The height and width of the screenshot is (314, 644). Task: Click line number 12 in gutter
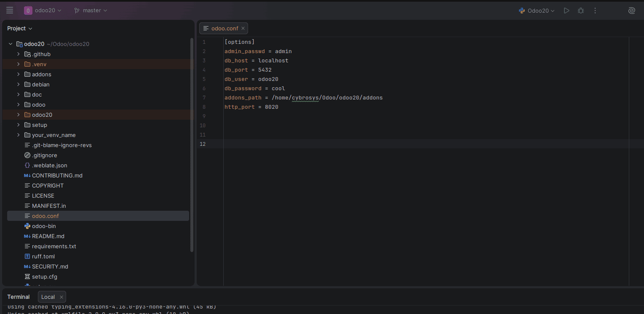(x=203, y=144)
